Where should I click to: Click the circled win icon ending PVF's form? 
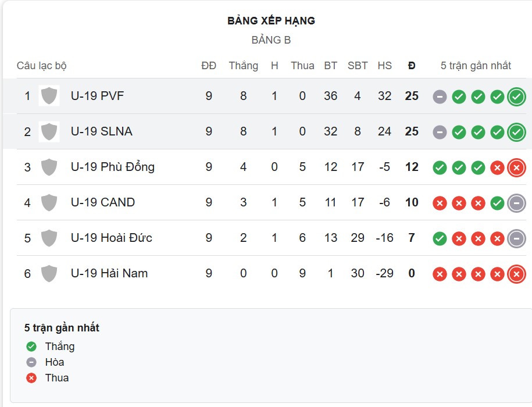515,97
